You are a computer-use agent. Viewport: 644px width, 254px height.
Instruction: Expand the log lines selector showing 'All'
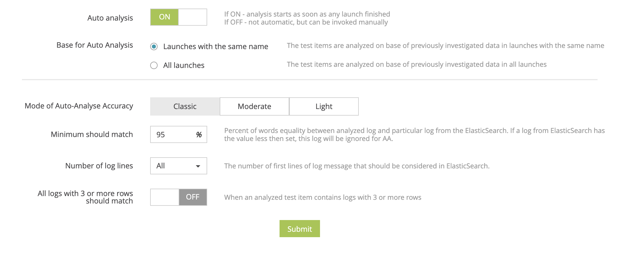click(x=178, y=166)
